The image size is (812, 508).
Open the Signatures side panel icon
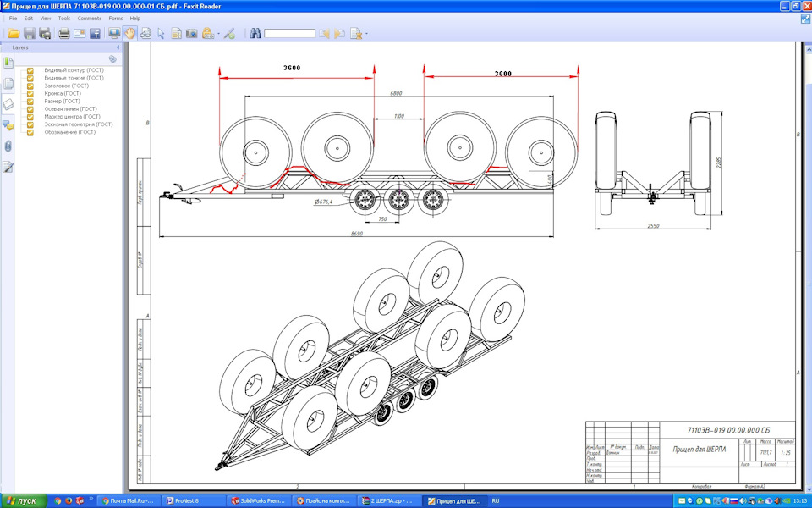8,167
